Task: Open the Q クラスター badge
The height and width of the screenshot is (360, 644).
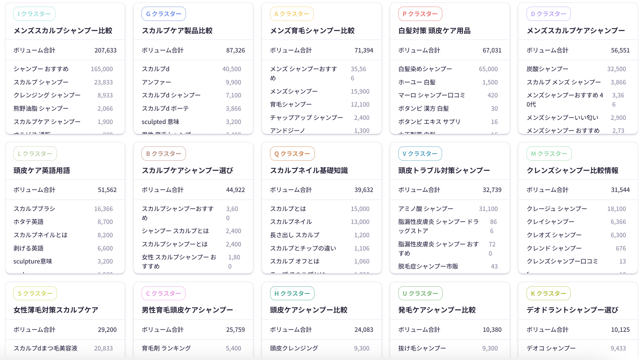Action: 292,154
